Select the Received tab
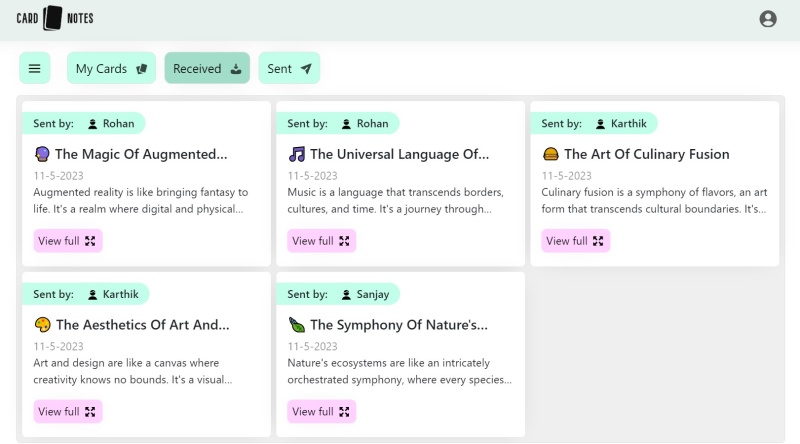Screen dimensions: 800x444 click(207, 68)
